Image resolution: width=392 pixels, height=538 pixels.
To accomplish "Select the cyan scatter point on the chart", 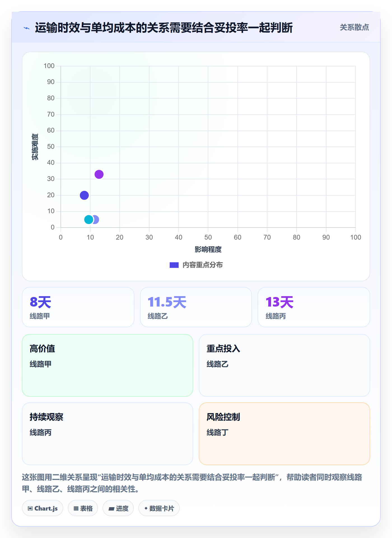I will 89,220.
